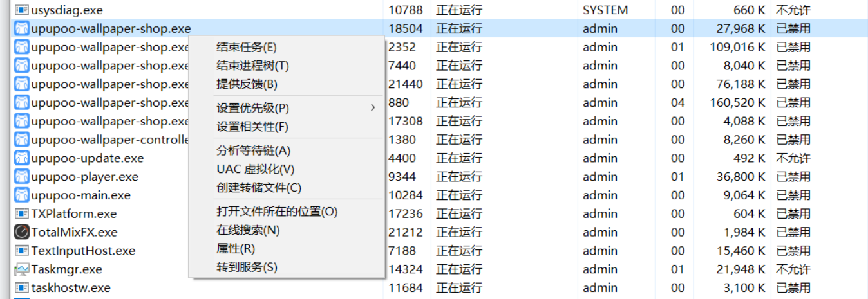Select the taskhostw.exe process name
Image resolution: width=868 pixels, height=299 pixels.
coord(71,288)
